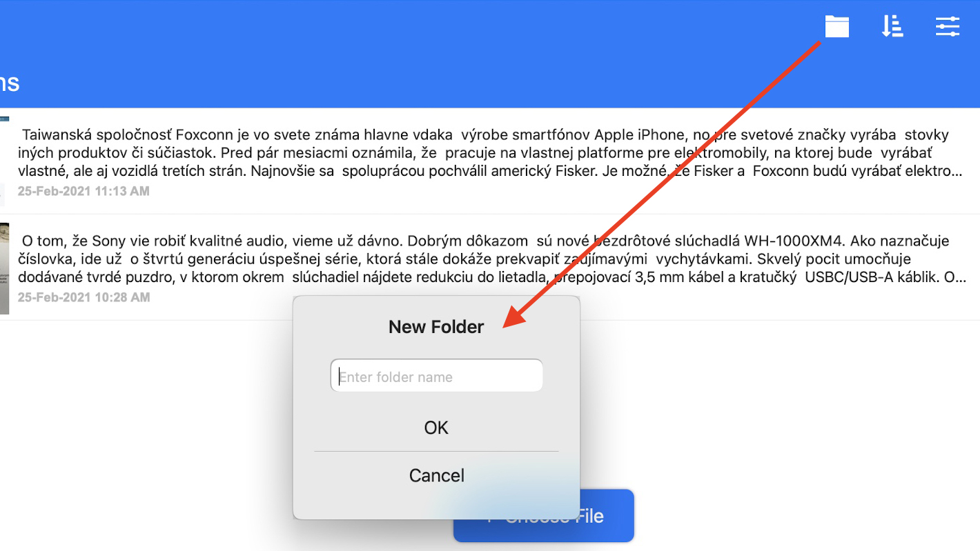Open the filter sliders settings icon
Screen dimensions: 980x551
[948, 27]
